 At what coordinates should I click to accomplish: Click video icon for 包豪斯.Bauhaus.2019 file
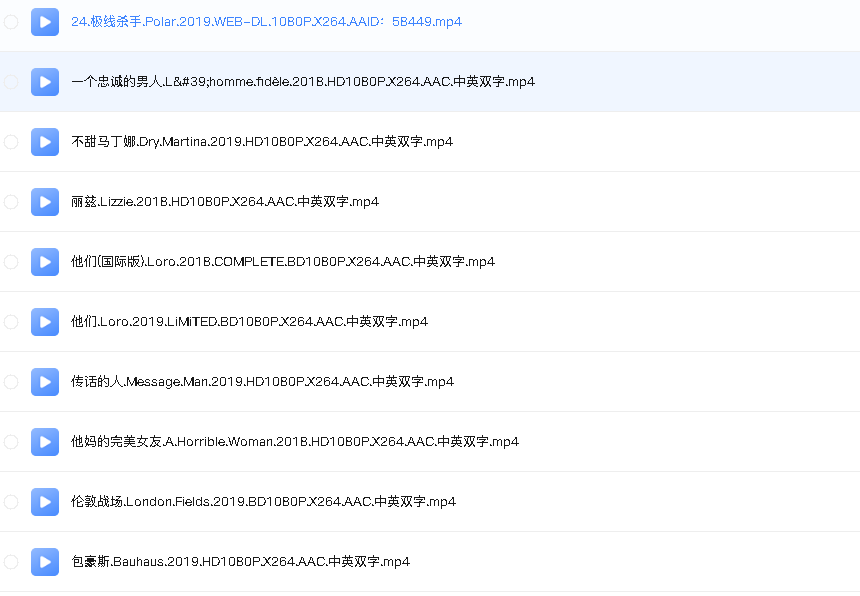click(x=45, y=562)
